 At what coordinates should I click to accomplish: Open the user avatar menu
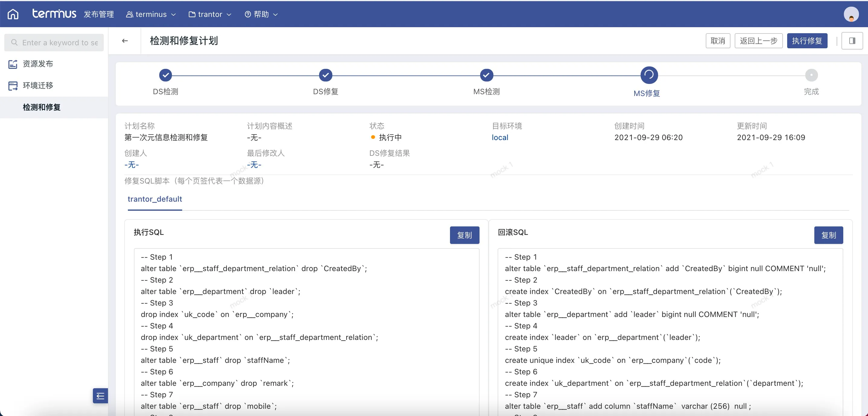(x=851, y=14)
